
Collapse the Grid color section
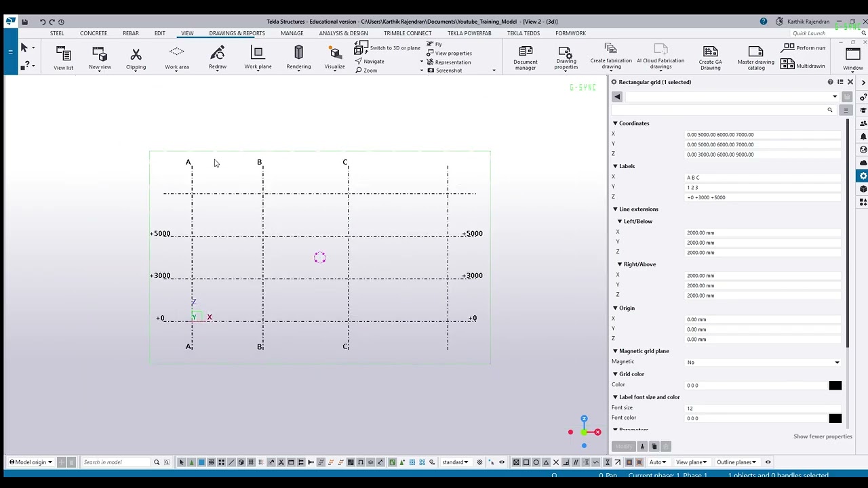(x=615, y=374)
